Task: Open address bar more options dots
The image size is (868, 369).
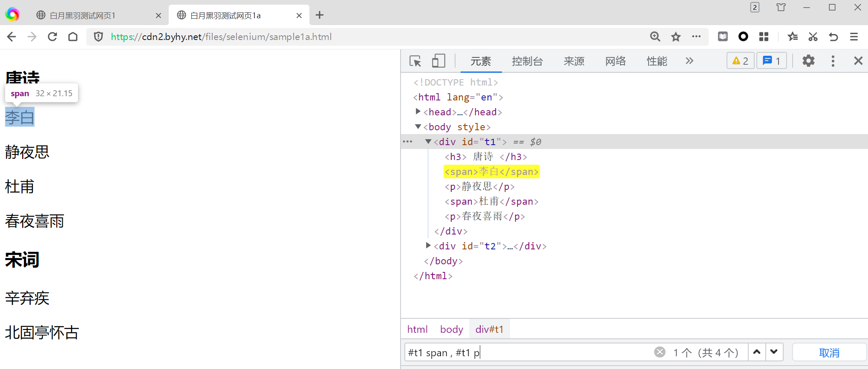Action: (696, 37)
